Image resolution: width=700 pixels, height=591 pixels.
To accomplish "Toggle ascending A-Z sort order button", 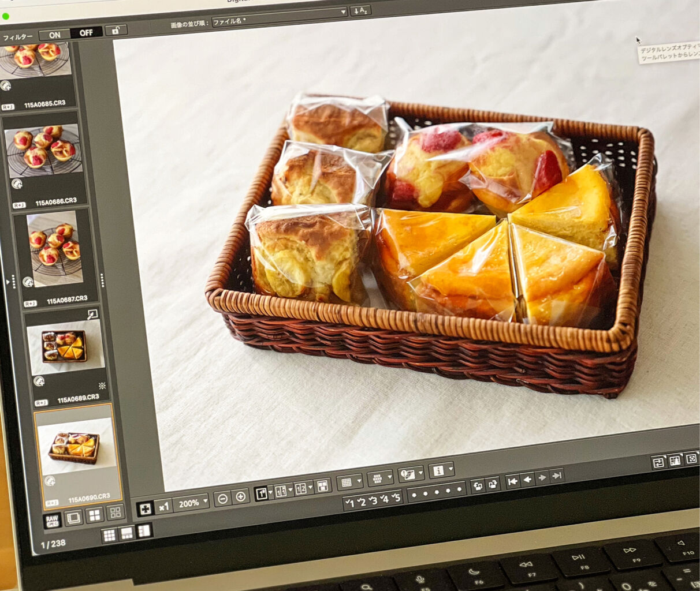I will [361, 11].
